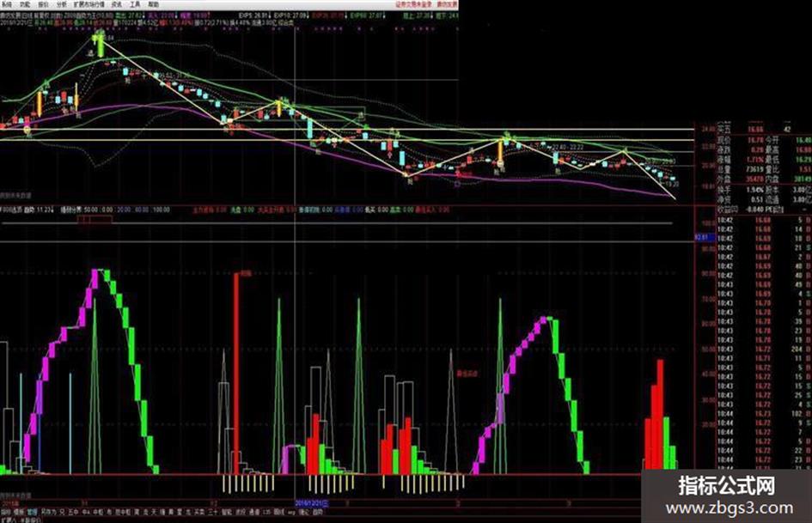
Task: Click the blue highlighted date on time axis
Action: click(311, 502)
